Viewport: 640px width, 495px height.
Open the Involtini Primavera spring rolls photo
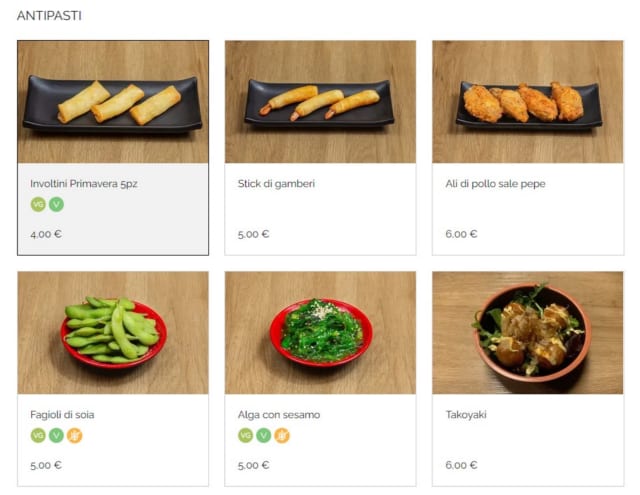tap(113, 102)
